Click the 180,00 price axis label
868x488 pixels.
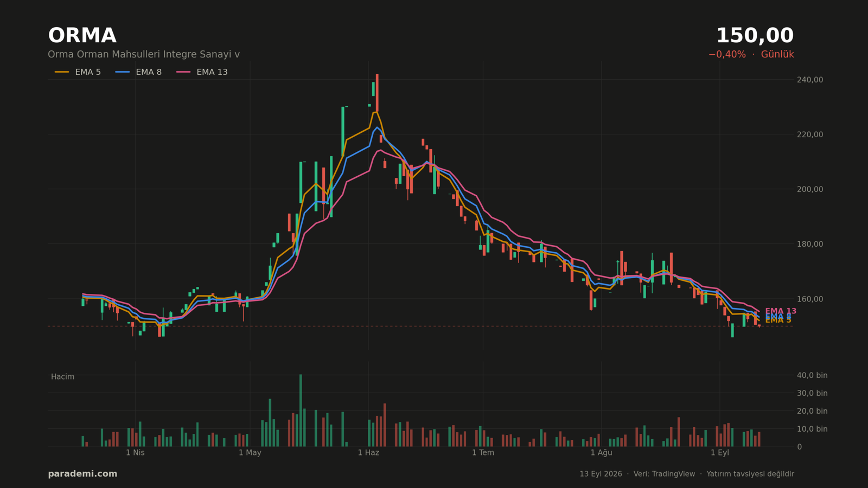[x=810, y=244]
